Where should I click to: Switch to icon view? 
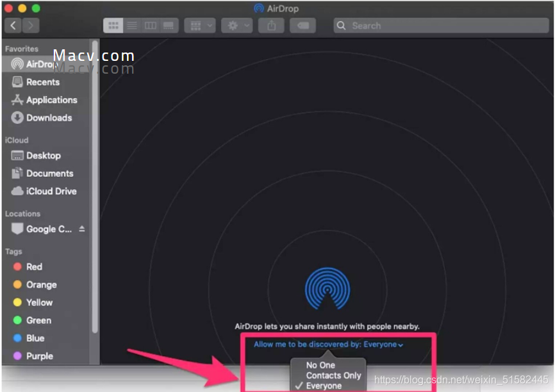(113, 26)
